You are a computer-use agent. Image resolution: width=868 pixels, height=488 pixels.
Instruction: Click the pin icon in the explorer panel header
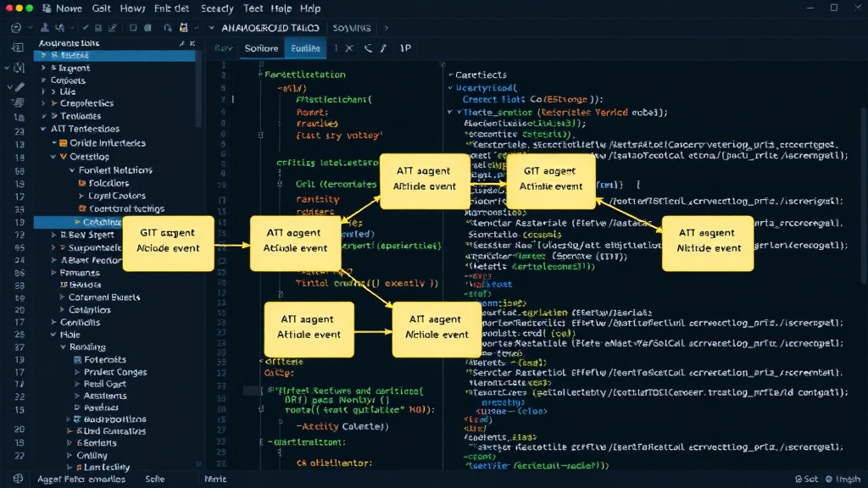point(181,43)
